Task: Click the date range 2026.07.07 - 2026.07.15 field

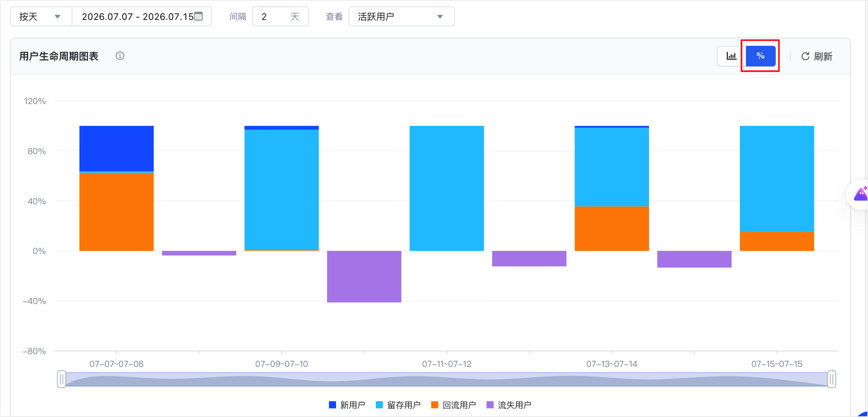Action: click(142, 17)
